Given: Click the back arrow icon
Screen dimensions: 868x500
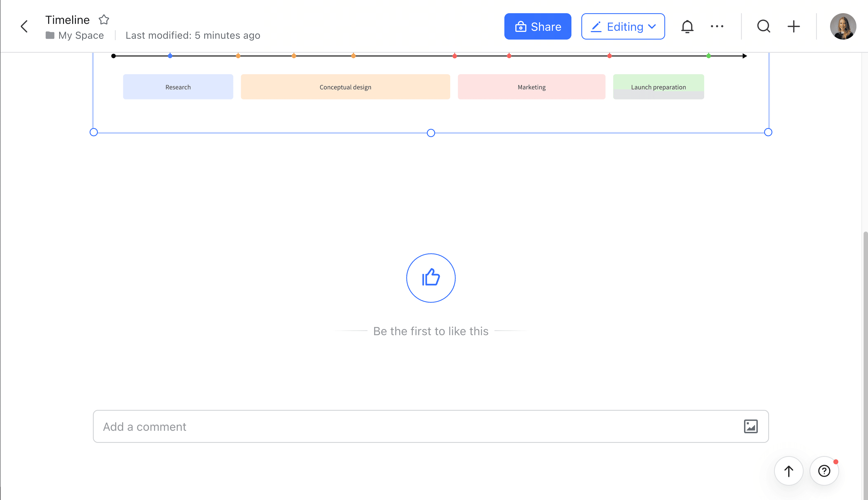Looking at the screenshot, I should click(x=24, y=26).
